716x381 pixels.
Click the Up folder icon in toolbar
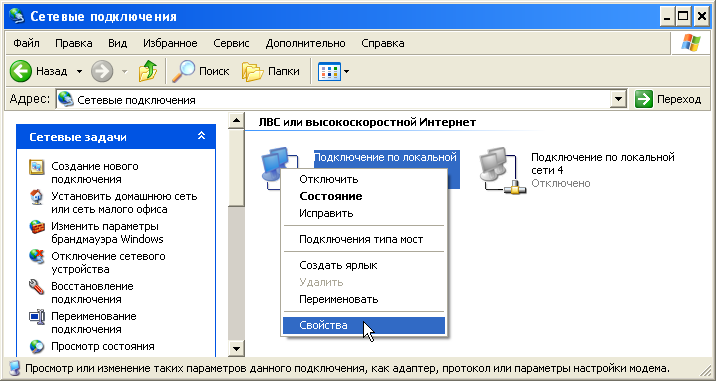point(147,71)
